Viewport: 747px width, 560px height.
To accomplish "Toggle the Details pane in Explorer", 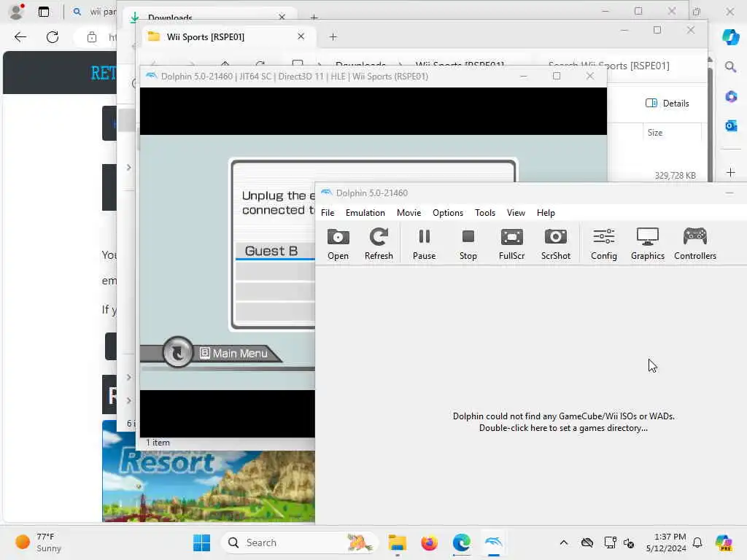I will point(667,104).
